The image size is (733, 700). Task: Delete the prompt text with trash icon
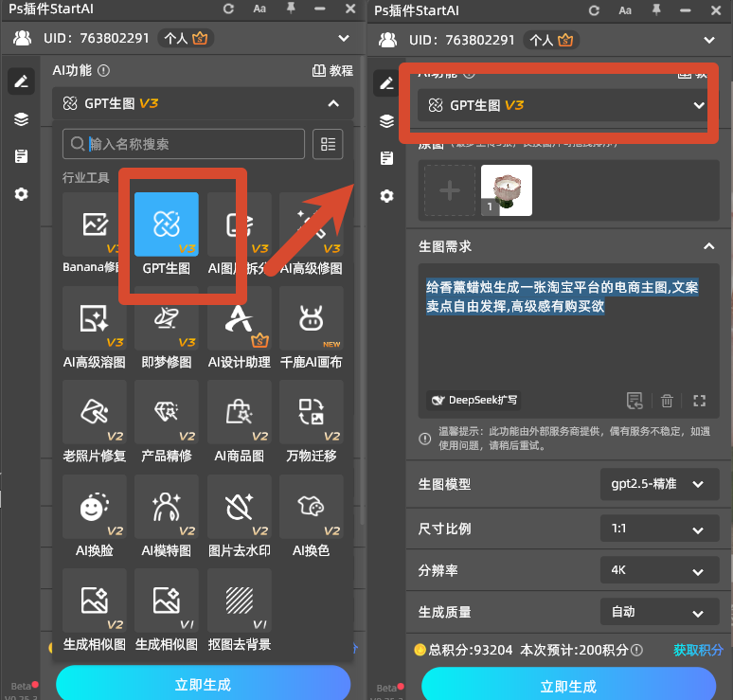pos(667,401)
